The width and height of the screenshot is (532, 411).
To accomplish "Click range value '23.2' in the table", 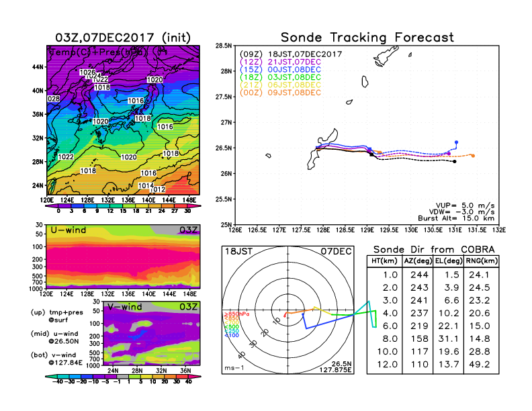I will click(x=480, y=300).
